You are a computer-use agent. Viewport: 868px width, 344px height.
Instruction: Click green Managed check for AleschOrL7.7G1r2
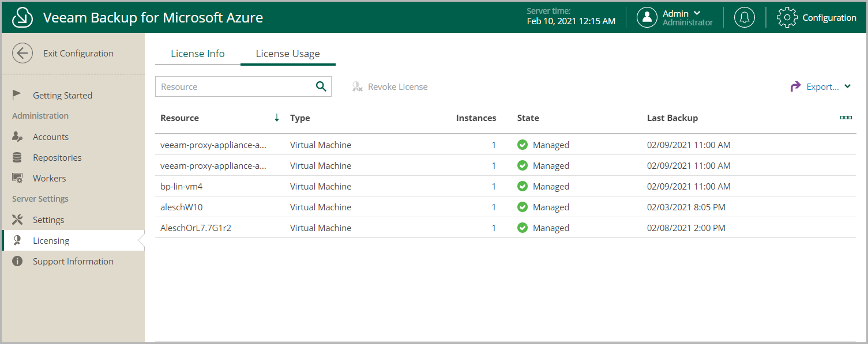pos(523,228)
